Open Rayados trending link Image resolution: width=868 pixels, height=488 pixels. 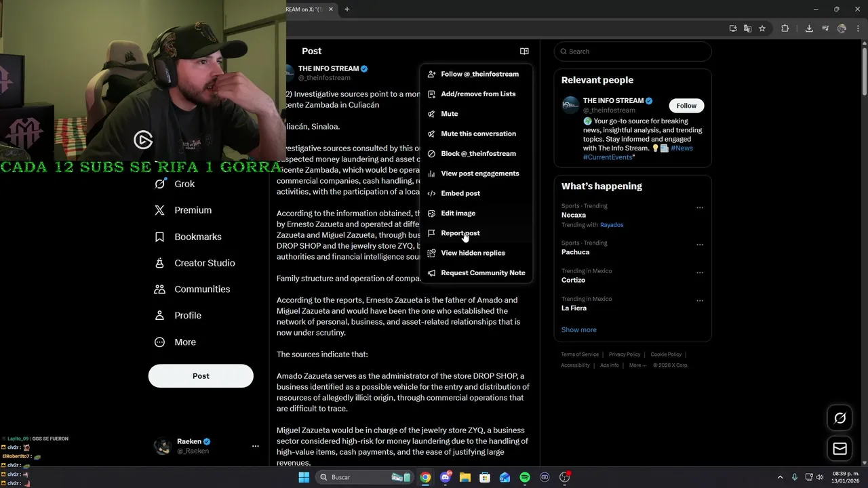[612, 224]
